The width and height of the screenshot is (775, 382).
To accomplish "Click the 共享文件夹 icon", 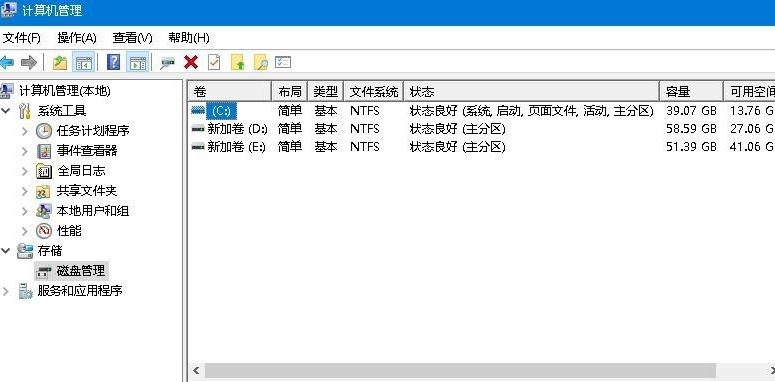I will pos(43,191).
